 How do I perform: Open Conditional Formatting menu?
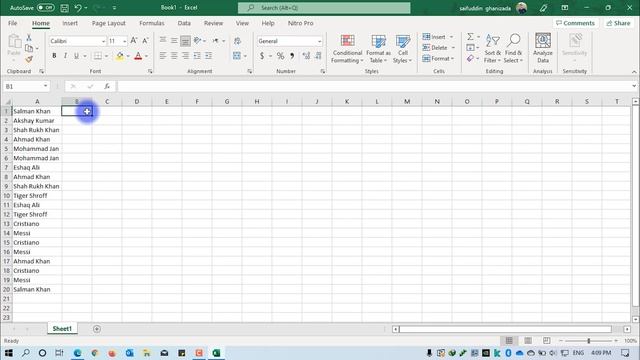[x=347, y=49]
